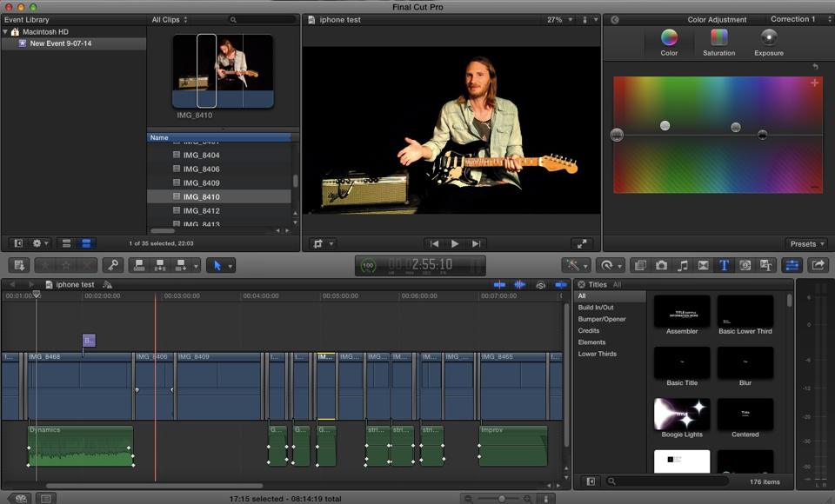Screen dimensions: 835x504
Task: Click the Dynamics audio clip in timeline
Action: click(80, 446)
